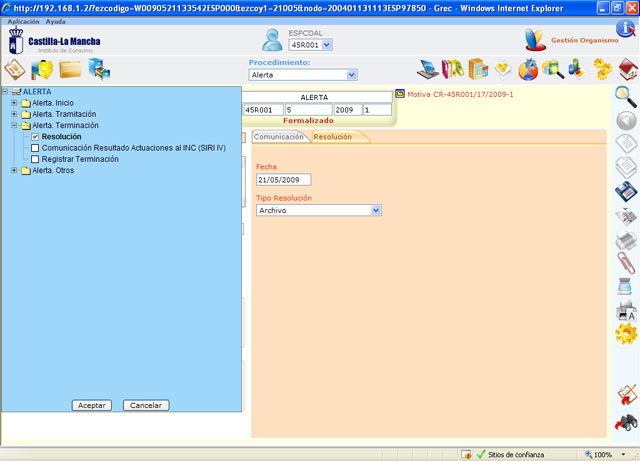Open the Ayuda menu
This screenshot has height=461, width=640.
coord(56,21)
